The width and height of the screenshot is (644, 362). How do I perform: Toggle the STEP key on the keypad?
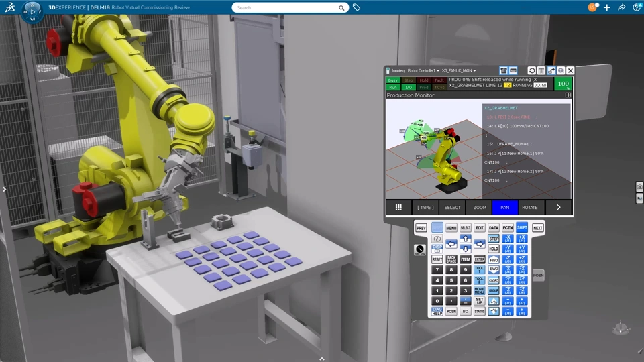[494, 239]
